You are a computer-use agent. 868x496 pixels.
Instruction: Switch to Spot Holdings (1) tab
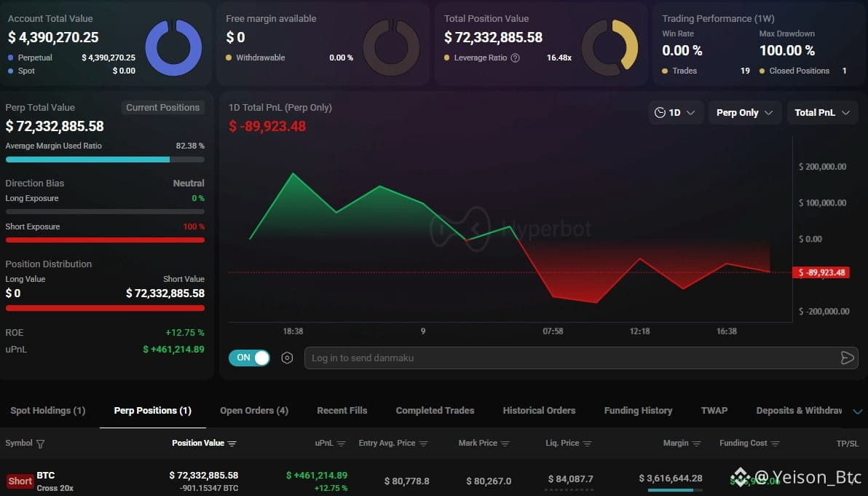click(x=47, y=410)
